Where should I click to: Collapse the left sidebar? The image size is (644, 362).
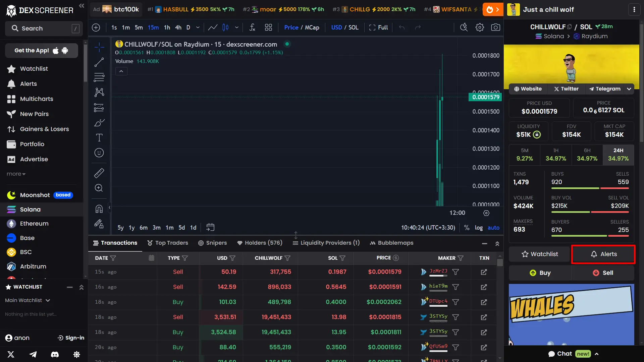82,5
